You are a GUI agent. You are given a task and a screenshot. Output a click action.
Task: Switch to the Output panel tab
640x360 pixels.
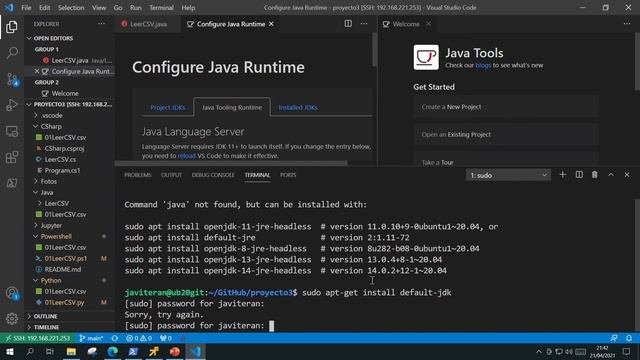[171, 175]
